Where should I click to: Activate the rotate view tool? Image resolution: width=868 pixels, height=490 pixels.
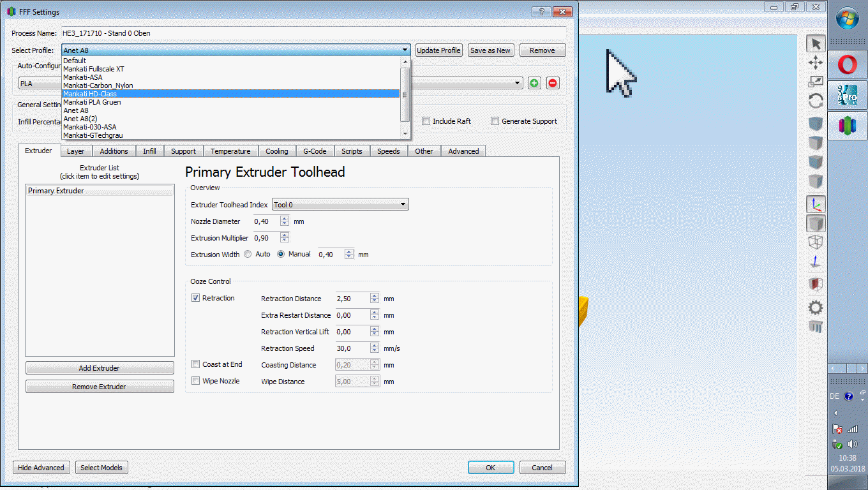tap(816, 101)
